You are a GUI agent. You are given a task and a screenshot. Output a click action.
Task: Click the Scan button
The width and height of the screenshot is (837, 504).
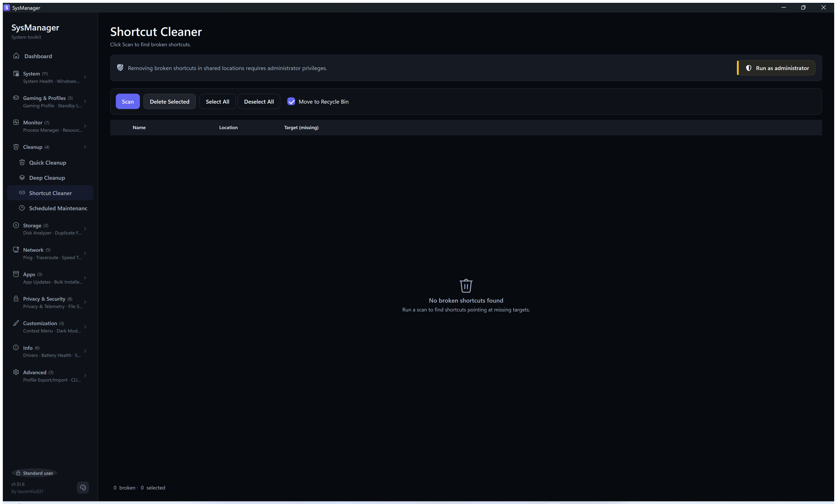click(x=128, y=101)
